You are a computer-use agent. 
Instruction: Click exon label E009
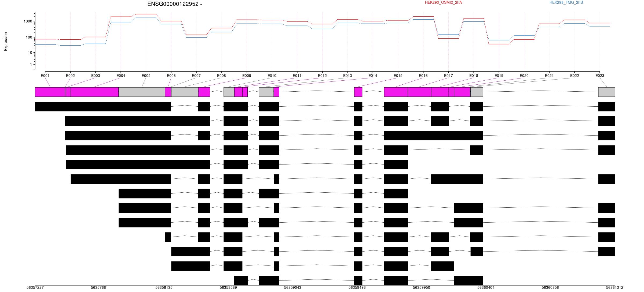click(x=247, y=76)
